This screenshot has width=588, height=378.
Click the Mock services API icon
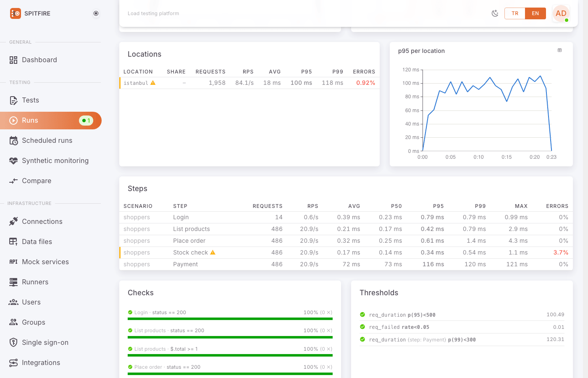tap(13, 262)
